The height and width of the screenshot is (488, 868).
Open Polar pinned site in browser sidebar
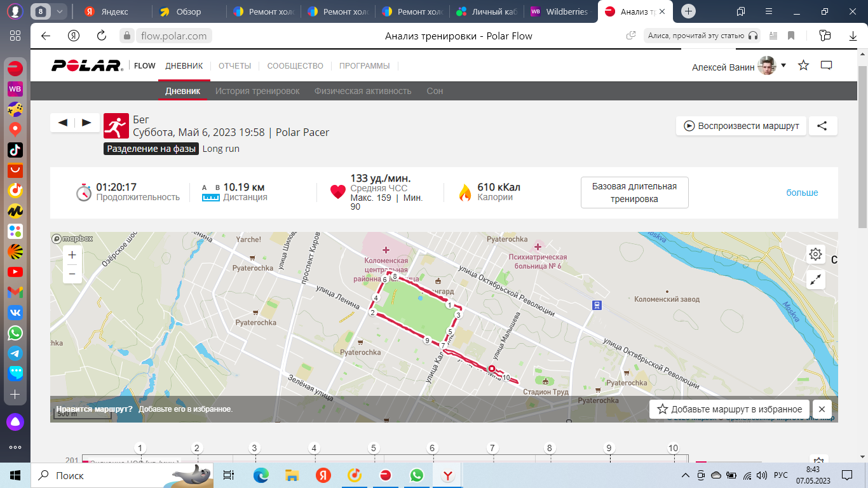[x=15, y=68]
